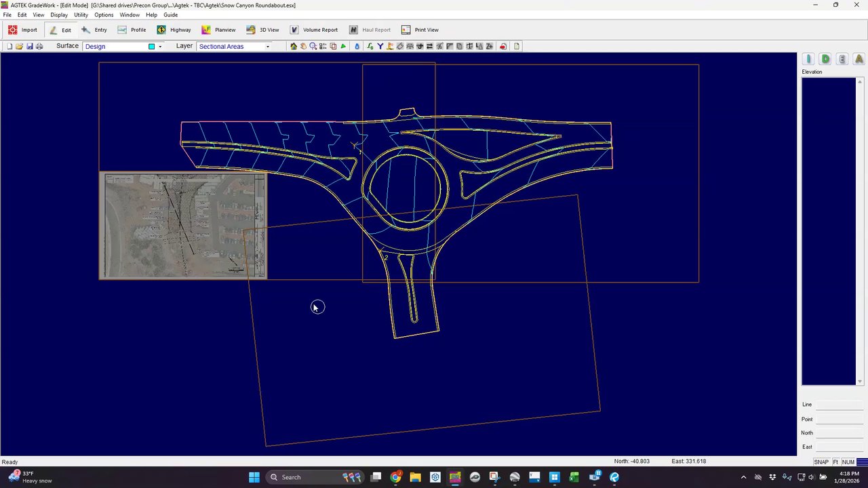This screenshot has width=868, height=488.
Task: Toggle the Ft units indicator
Action: click(835, 462)
